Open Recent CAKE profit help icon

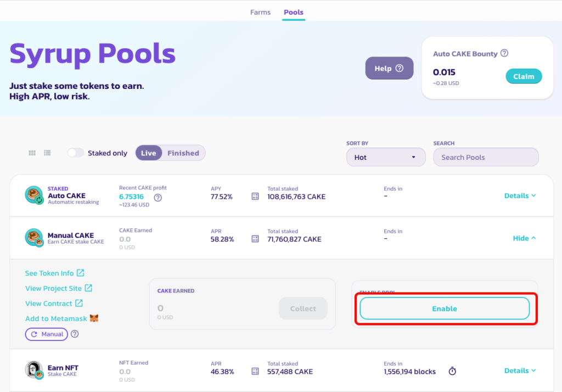[158, 198]
